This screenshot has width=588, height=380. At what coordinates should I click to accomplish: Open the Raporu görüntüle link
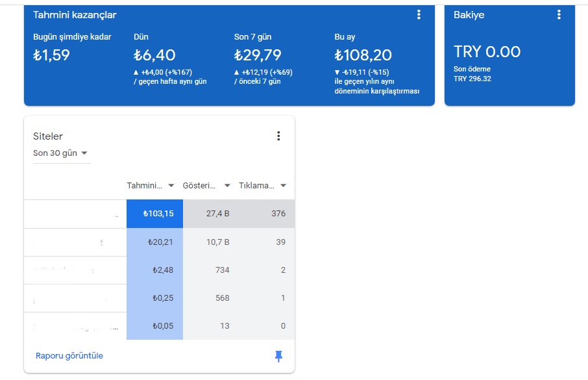69,356
